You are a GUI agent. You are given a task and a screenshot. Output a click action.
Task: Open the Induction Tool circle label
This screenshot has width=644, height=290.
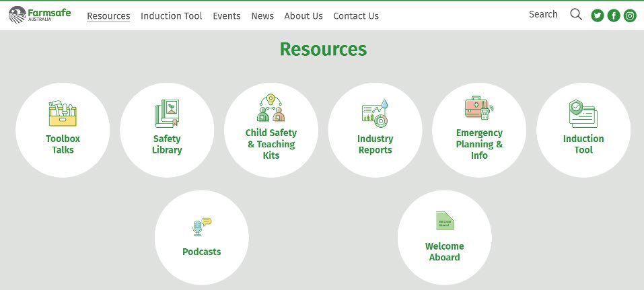[x=583, y=144]
